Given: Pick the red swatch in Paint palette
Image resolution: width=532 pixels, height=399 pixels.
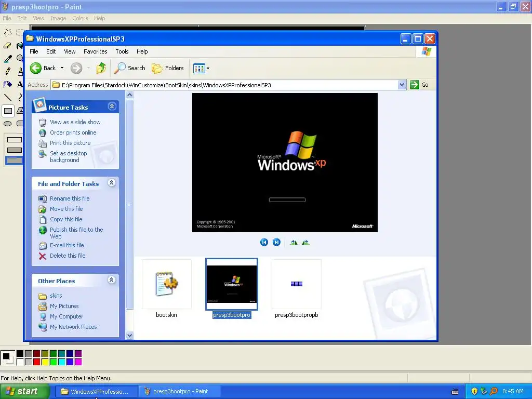Looking at the screenshot, I should tap(37, 362).
